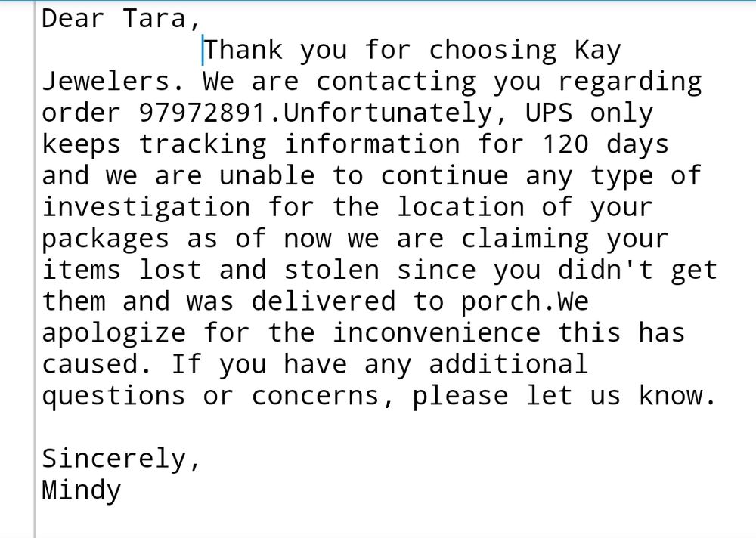This screenshot has width=756, height=538.
Task: Place cursor in the word investigation
Action: click(145, 207)
